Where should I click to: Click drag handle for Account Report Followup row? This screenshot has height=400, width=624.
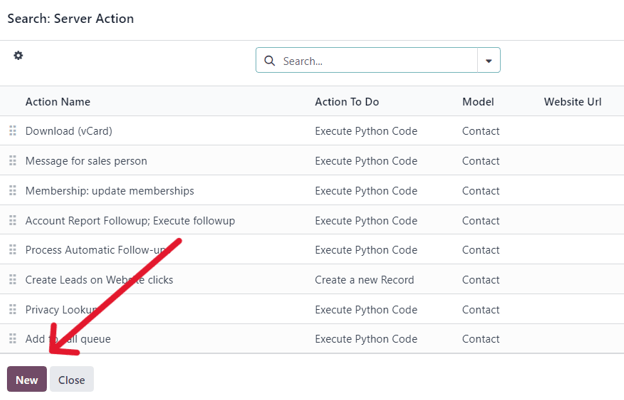coord(13,221)
